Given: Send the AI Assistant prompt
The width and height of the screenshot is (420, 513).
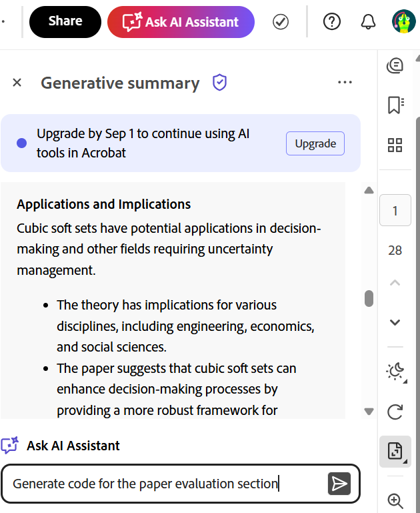Looking at the screenshot, I should pos(339,484).
